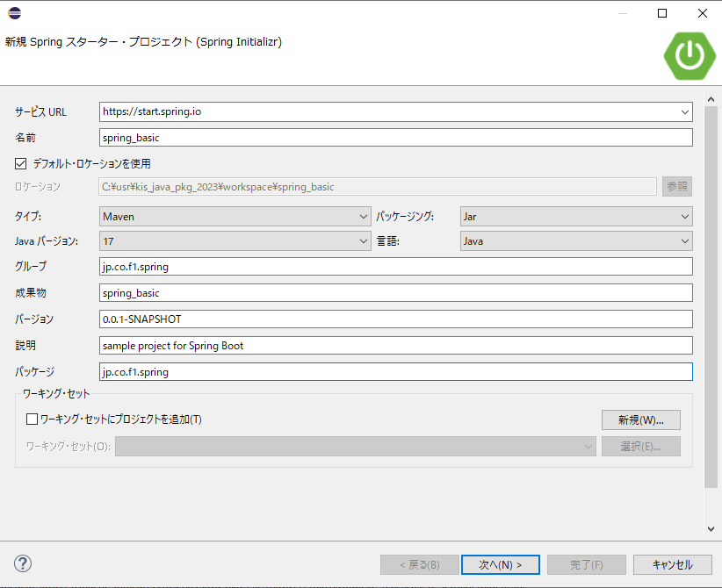The image size is (722, 588).
Task: Select the バージョン 0.0.1-SNAPSHOT field
Action: (395, 319)
